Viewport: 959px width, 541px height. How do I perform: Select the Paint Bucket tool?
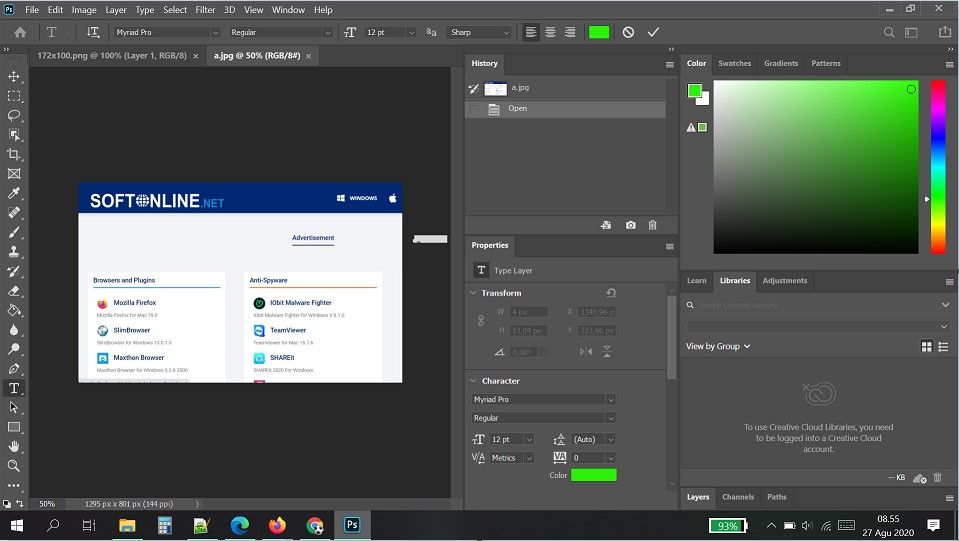click(x=13, y=311)
